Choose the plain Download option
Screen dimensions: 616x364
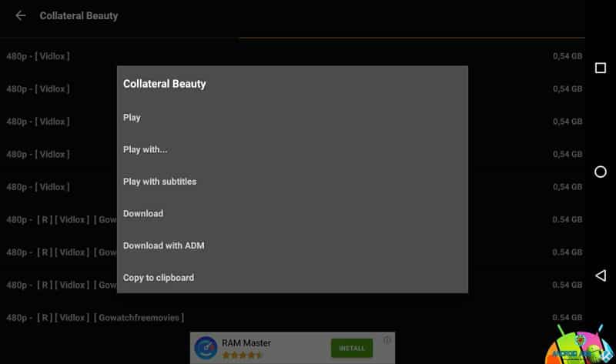[x=143, y=213]
